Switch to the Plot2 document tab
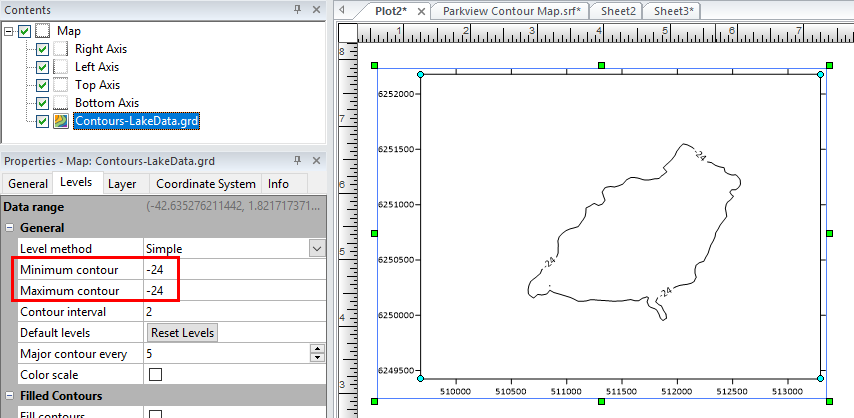This screenshot has width=854, height=418. (391, 11)
